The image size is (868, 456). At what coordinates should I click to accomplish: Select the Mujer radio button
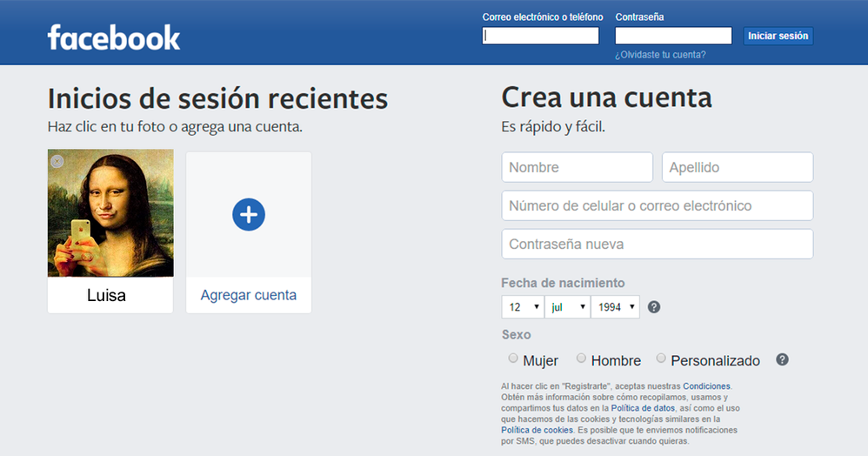click(x=513, y=358)
